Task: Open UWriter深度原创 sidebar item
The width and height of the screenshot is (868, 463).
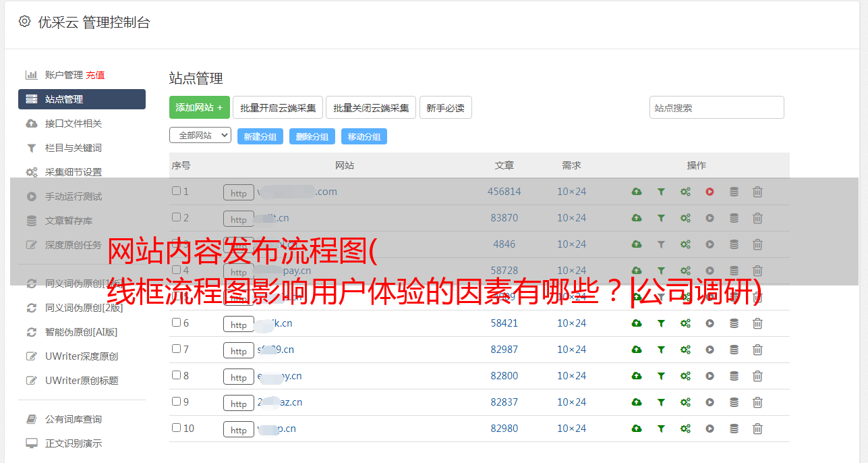Action: click(x=82, y=356)
